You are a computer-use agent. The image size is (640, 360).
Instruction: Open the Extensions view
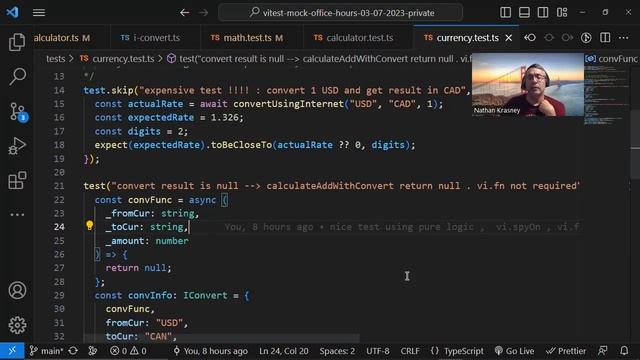[x=17, y=180]
